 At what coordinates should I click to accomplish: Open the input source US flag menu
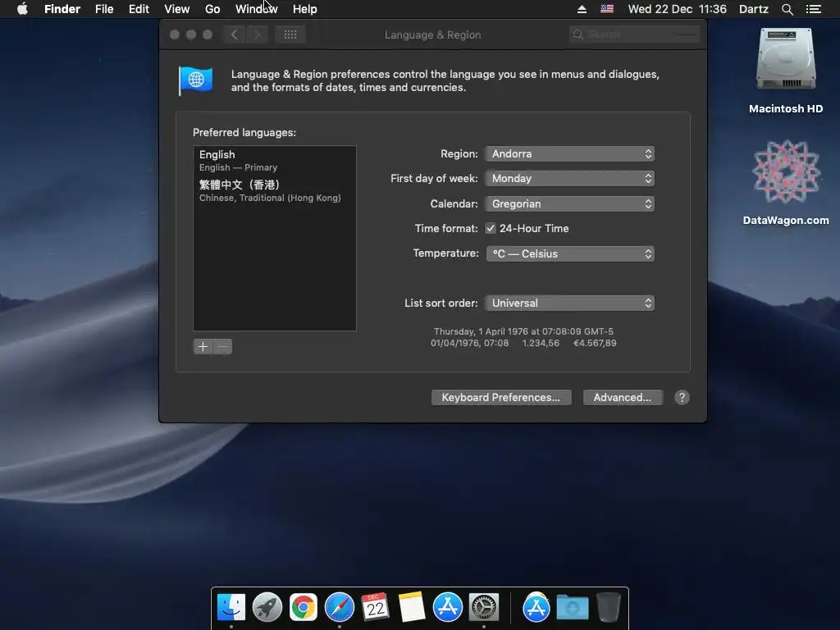point(607,8)
